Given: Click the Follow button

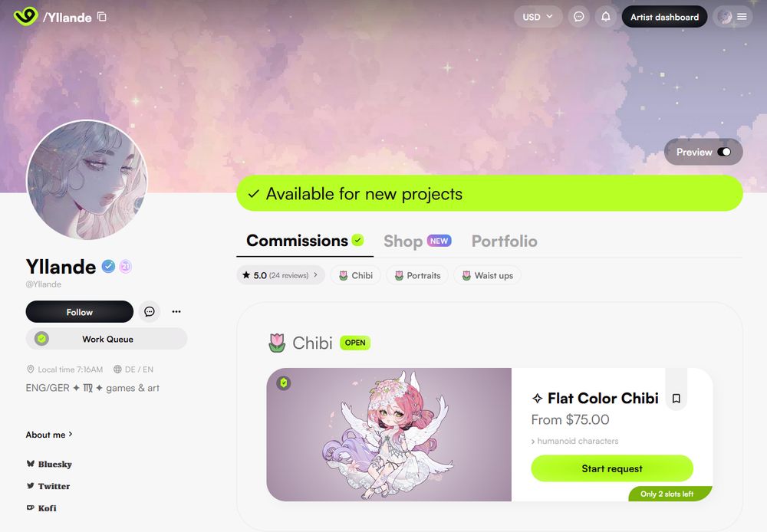Looking at the screenshot, I should coord(79,311).
